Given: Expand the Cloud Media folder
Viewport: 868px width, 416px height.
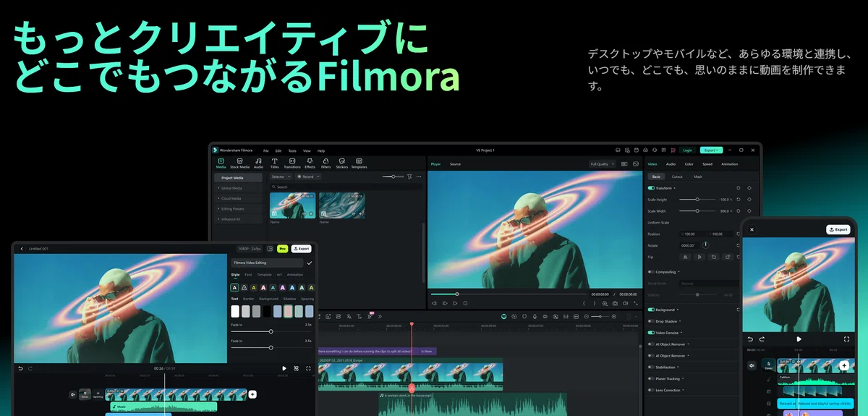Looking at the screenshot, I should [237, 198].
